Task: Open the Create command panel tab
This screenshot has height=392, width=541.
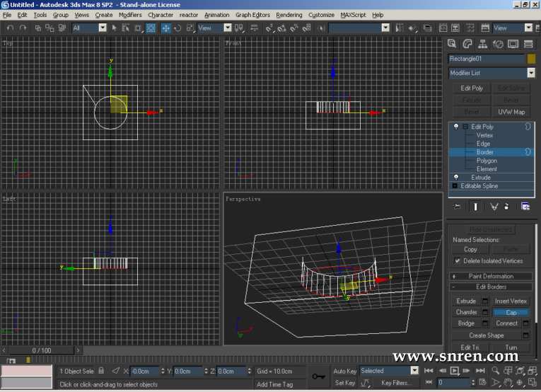Action: [452, 44]
